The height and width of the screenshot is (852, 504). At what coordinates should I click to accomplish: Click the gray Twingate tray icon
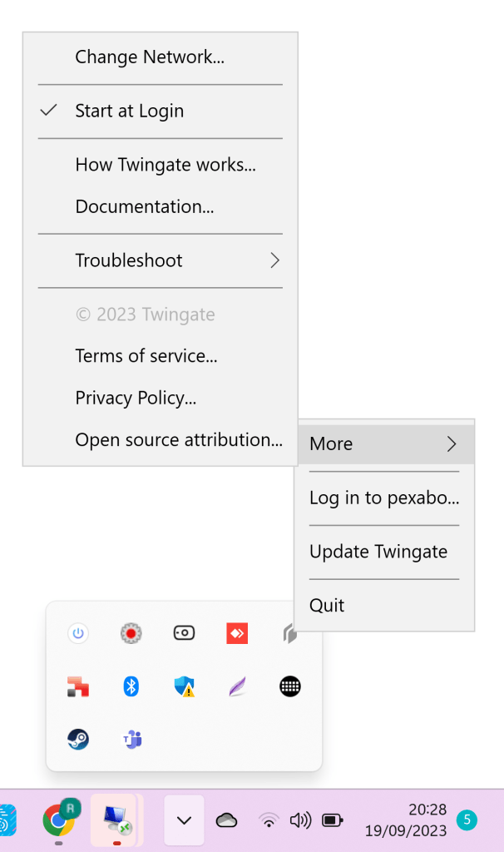(289, 633)
